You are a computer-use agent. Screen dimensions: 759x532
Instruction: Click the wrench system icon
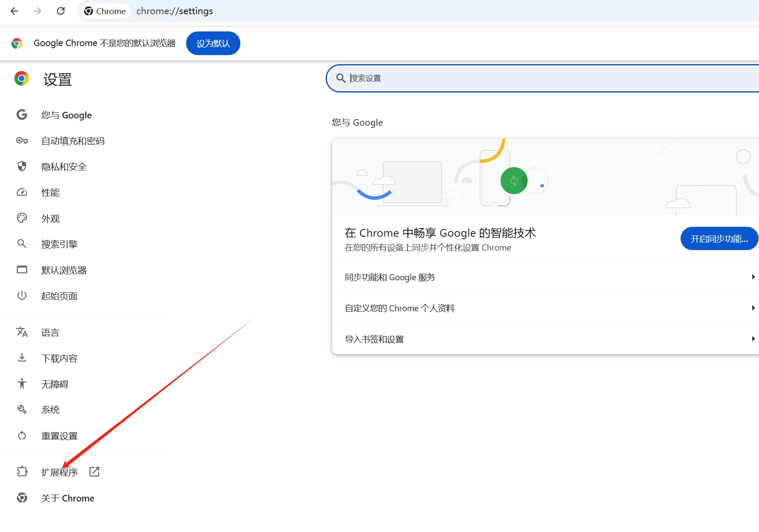(22, 409)
